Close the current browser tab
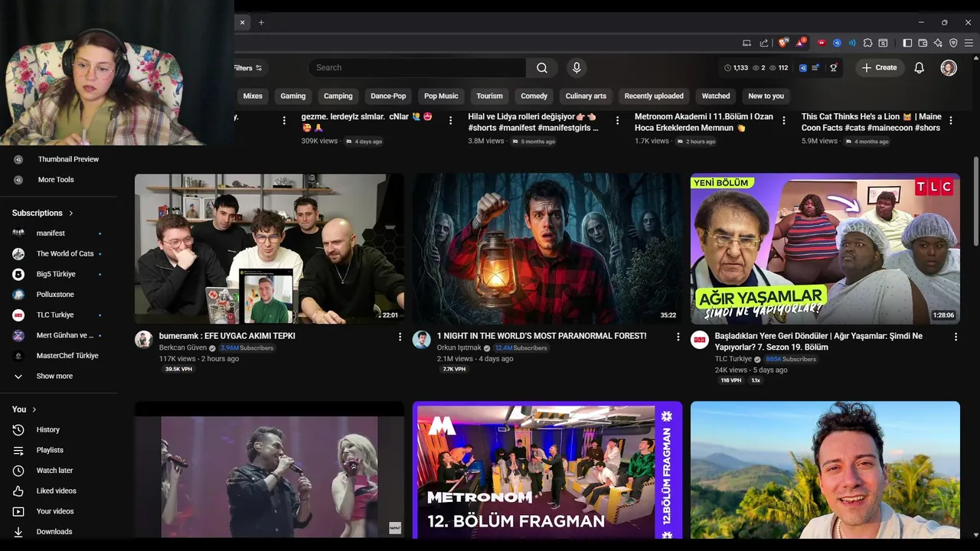The height and width of the screenshot is (551, 980). (242, 22)
